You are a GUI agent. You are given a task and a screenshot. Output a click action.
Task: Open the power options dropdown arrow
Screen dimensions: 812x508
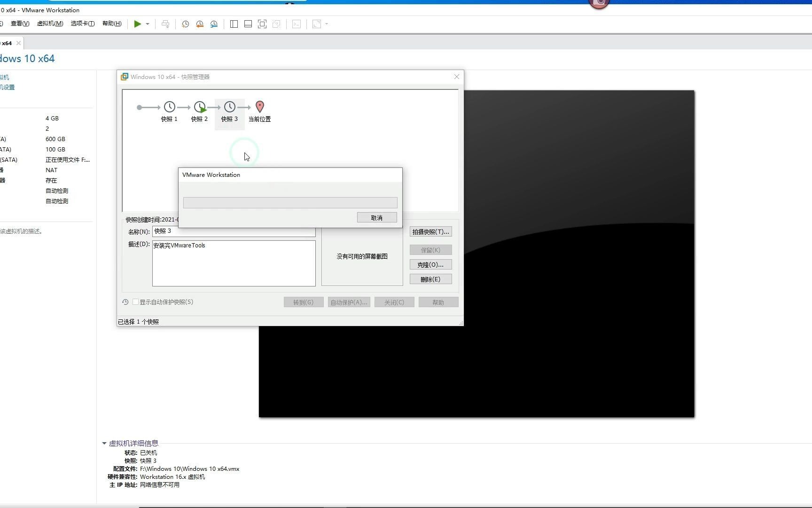(148, 24)
